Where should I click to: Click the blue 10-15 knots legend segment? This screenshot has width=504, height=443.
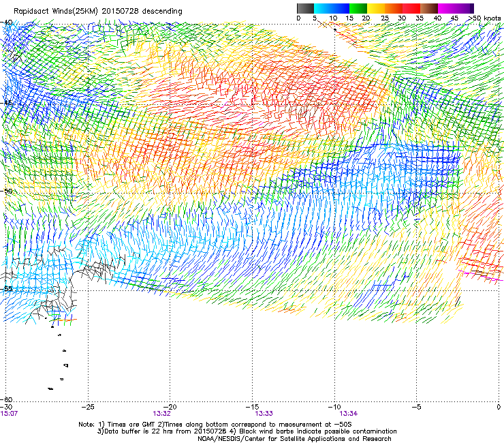(341, 8)
